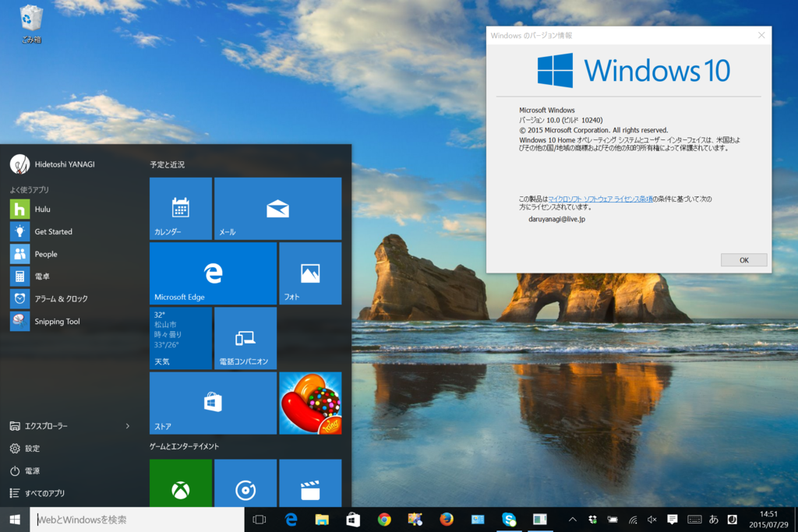Image resolution: width=798 pixels, height=532 pixels.
Task: Click the 予定と近況 group heading
Action: point(167,165)
